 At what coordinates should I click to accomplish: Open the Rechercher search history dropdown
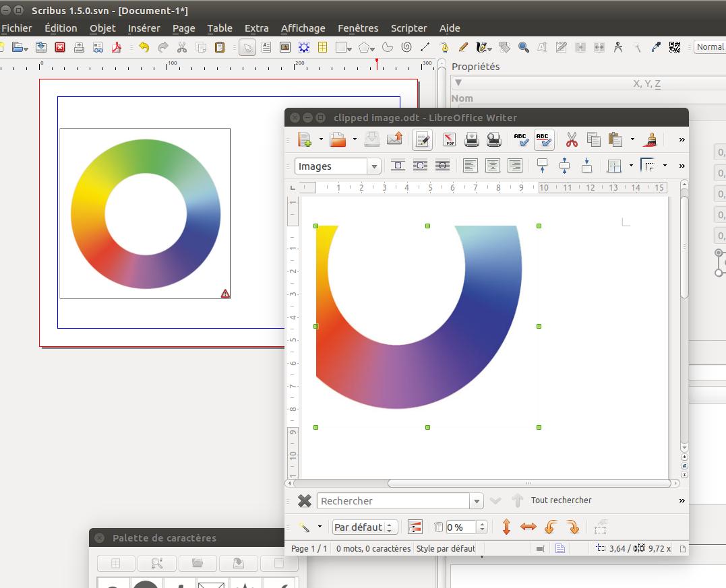[477, 501]
